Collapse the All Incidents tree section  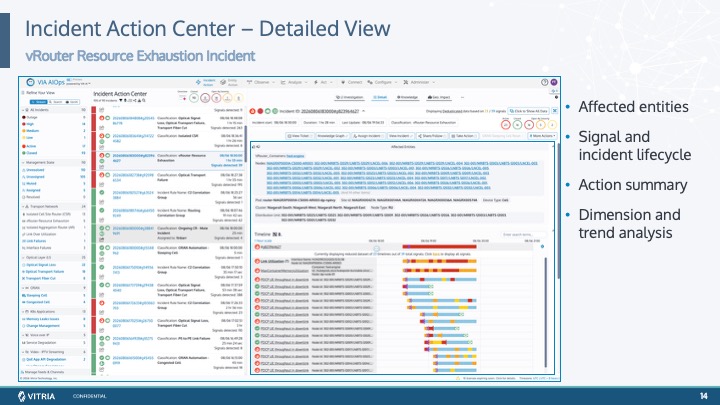point(23,110)
